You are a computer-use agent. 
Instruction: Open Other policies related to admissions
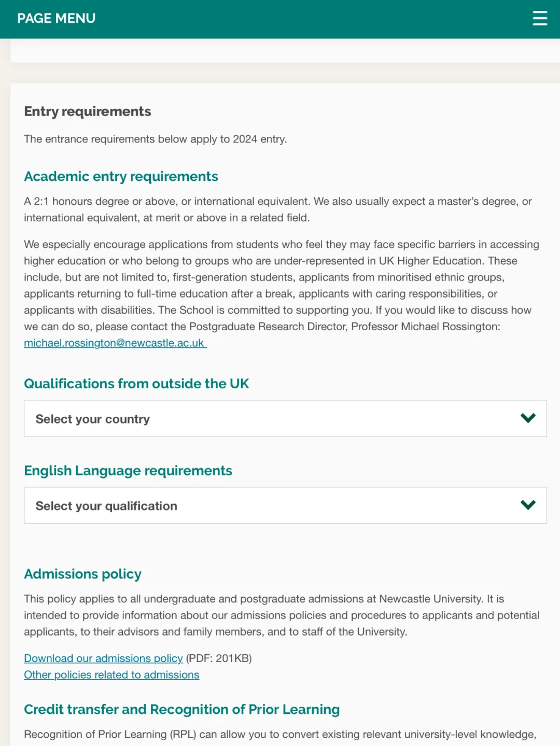coord(111,675)
